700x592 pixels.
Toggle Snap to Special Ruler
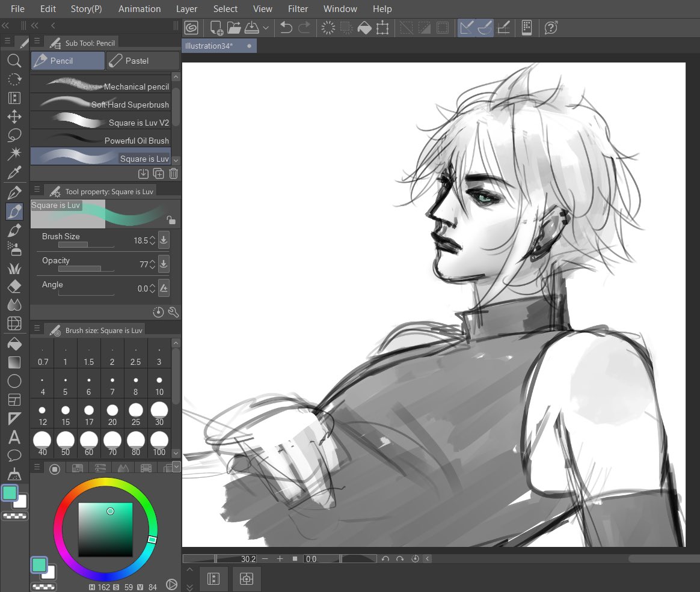(x=485, y=28)
